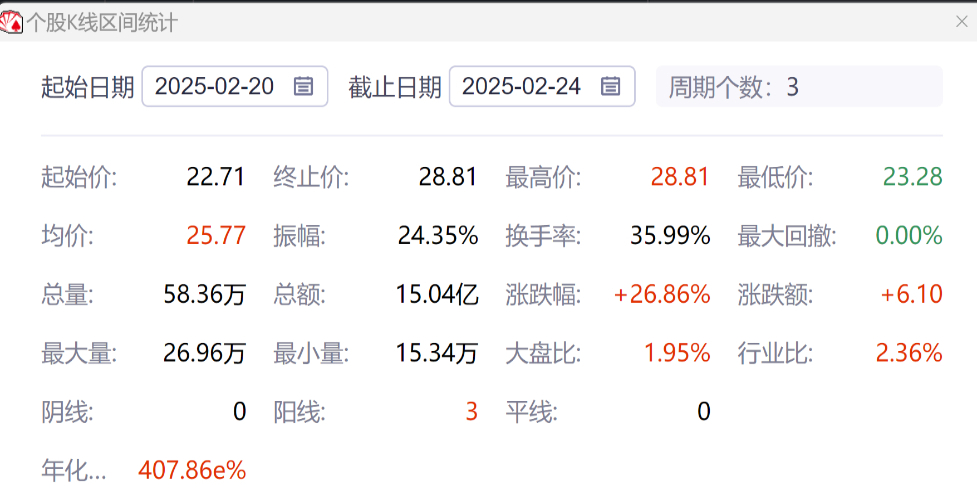Screen dimensions: 977x500
Task: Click the 最大回撤 value 0.00%
Action: pos(909,237)
